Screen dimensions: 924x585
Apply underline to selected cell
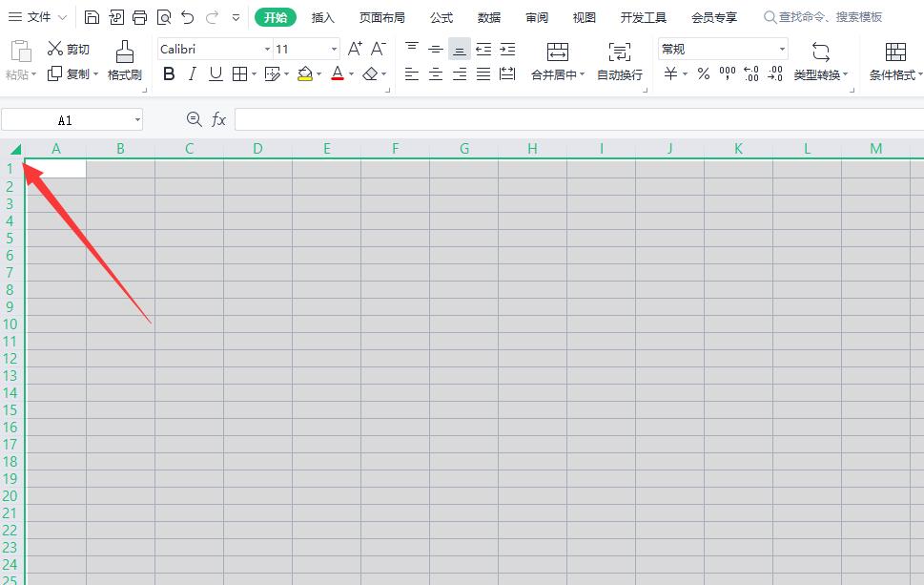pos(216,73)
